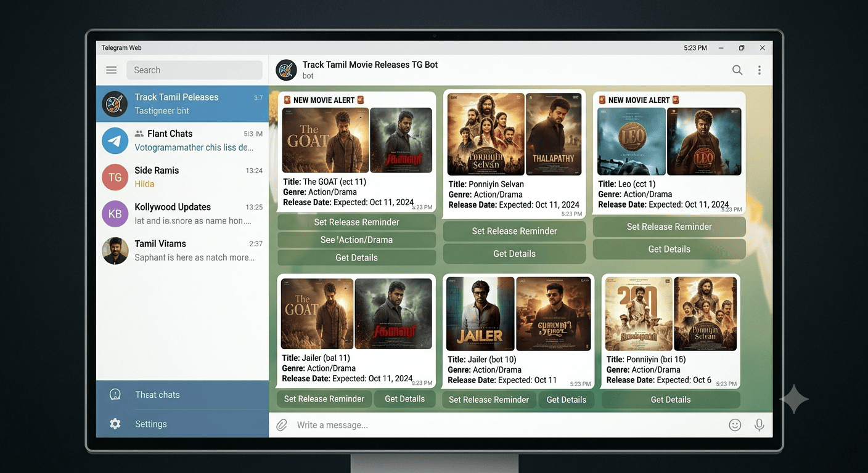868x473 pixels.
Task: Click the 'Thsat chats' label
Action: pos(158,395)
